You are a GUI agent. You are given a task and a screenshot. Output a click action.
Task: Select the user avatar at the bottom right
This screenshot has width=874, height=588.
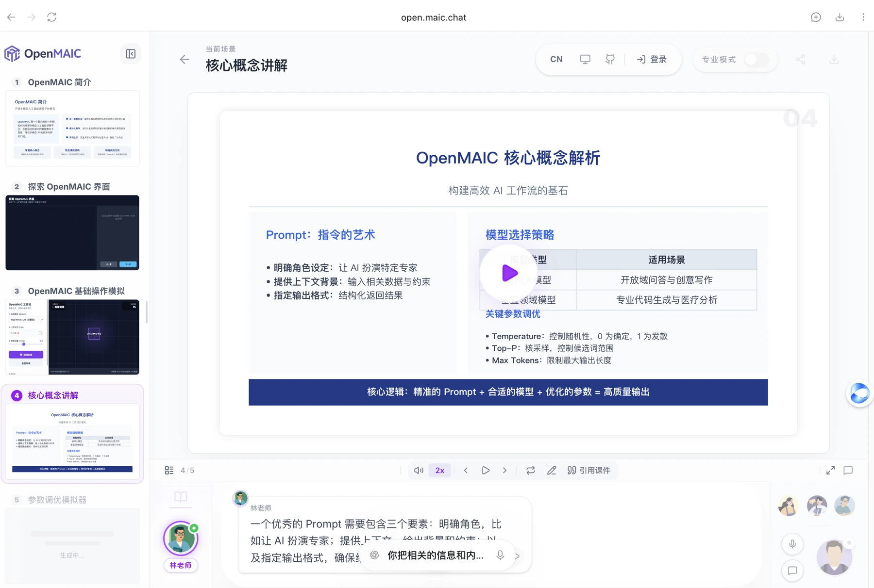835,557
